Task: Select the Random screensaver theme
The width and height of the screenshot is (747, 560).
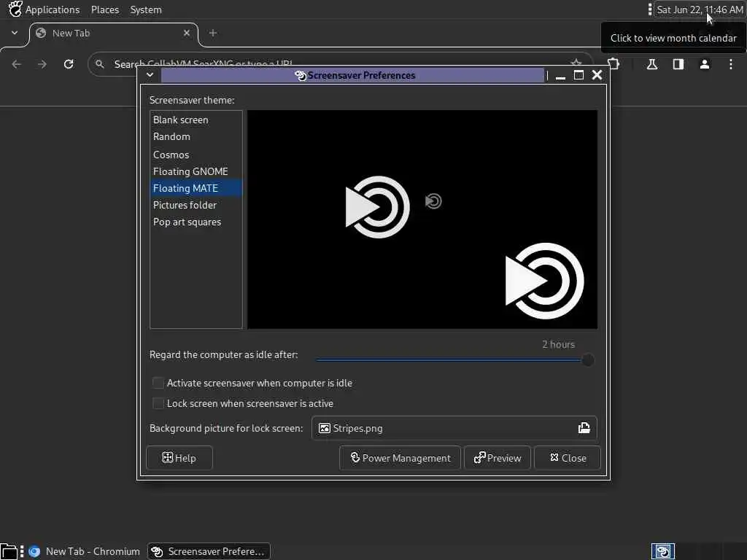Action: tap(196, 136)
